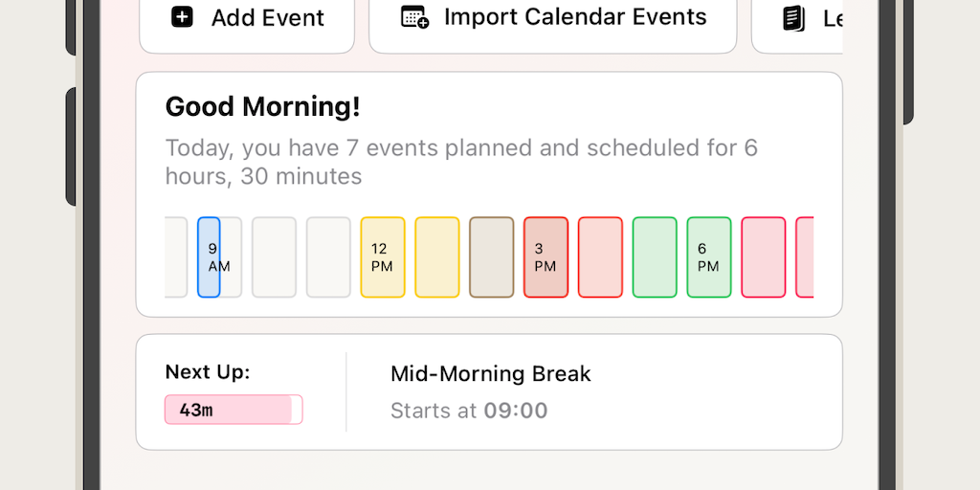Click the calendar icon on Import Calendar Events
The image size is (980, 490).
click(x=414, y=17)
